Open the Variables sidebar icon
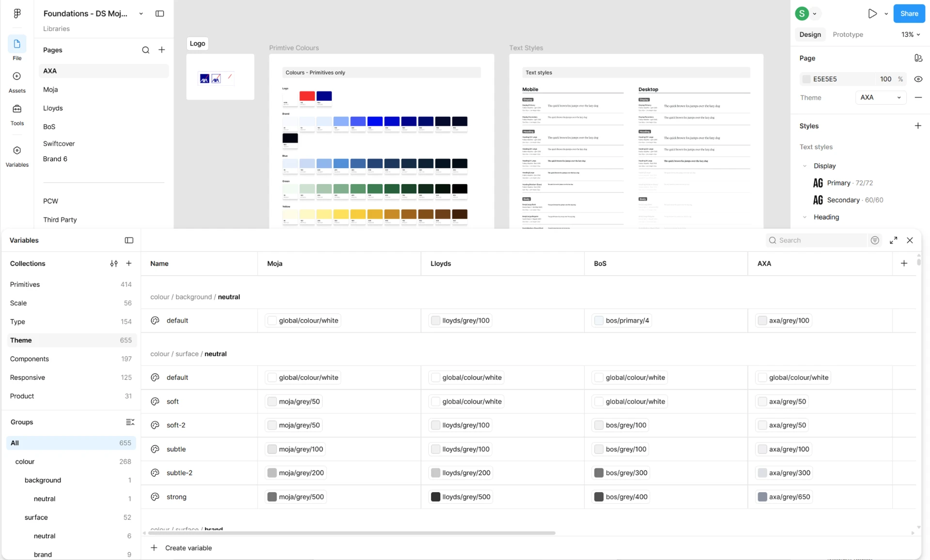Viewport: 930px width, 560px height. coord(17,151)
